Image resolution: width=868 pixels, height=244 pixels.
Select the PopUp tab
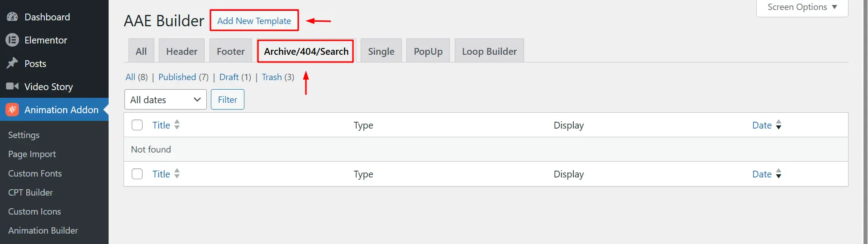pyautogui.click(x=428, y=52)
